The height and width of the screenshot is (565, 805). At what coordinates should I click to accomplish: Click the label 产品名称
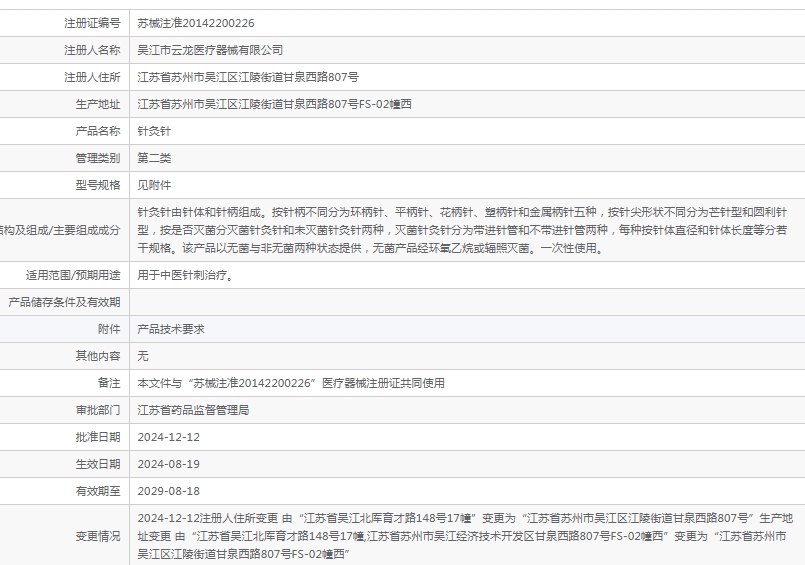tap(98, 131)
